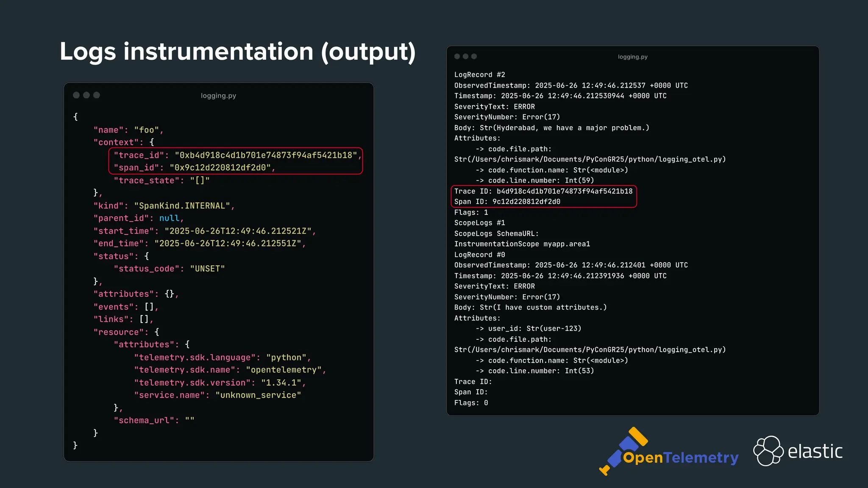This screenshot has height=488, width=868.
Task: Click "telemetry.sdk.version": "1.34.1" line
Action: tap(220, 383)
